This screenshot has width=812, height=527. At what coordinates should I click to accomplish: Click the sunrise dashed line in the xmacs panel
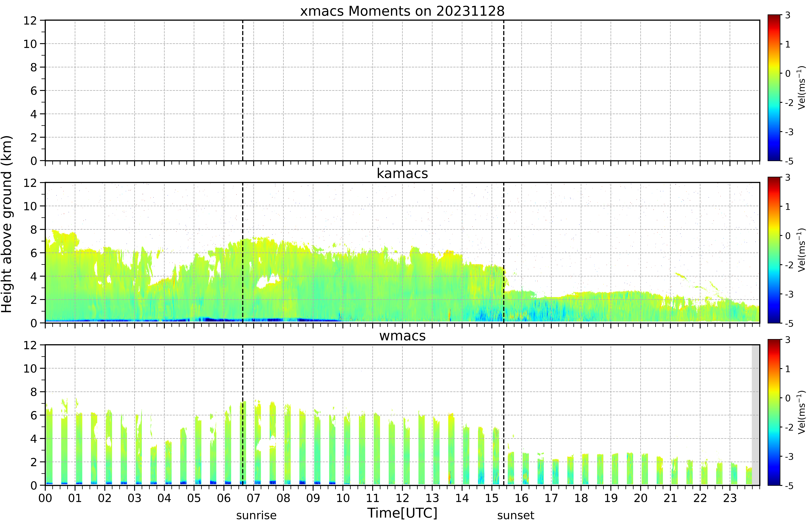pyautogui.click(x=243, y=90)
